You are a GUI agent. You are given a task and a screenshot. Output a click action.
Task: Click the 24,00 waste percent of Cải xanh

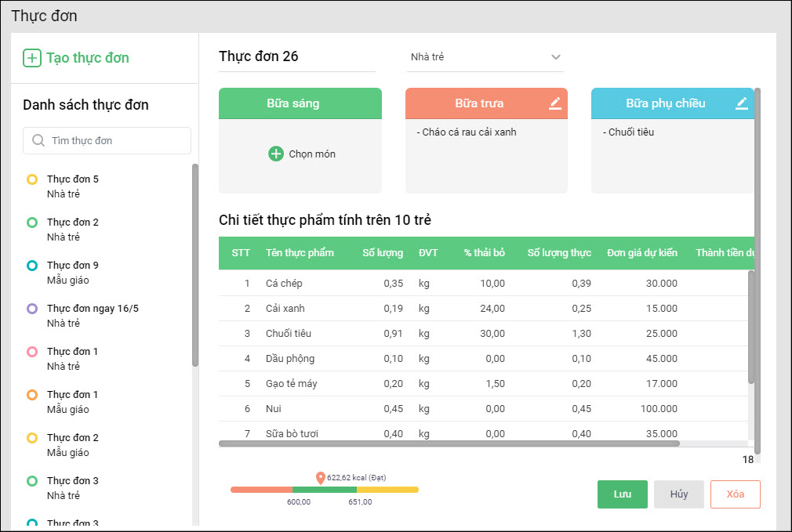pyautogui.click(x=492, y=309)
